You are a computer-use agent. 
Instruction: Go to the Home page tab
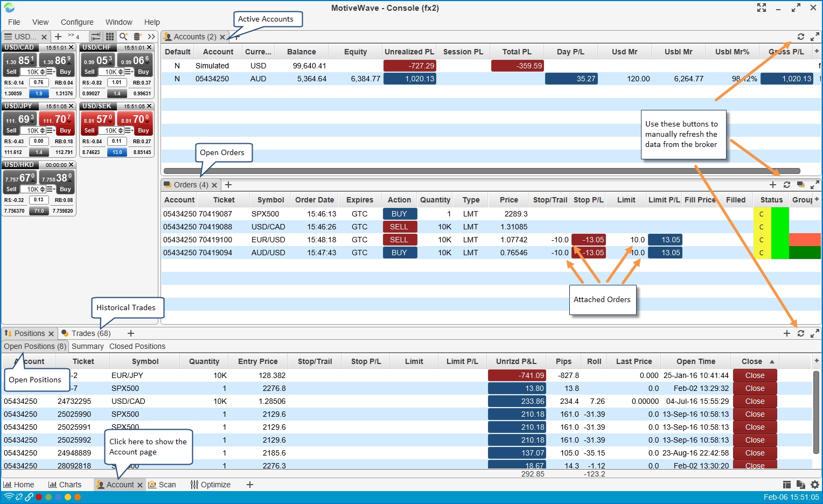point(19,485)
